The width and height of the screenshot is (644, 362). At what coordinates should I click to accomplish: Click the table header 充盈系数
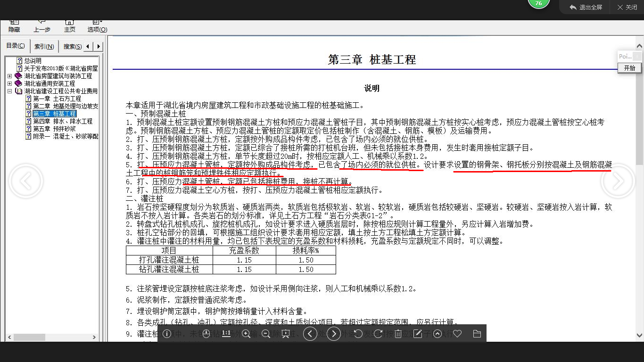coord(244,250)
